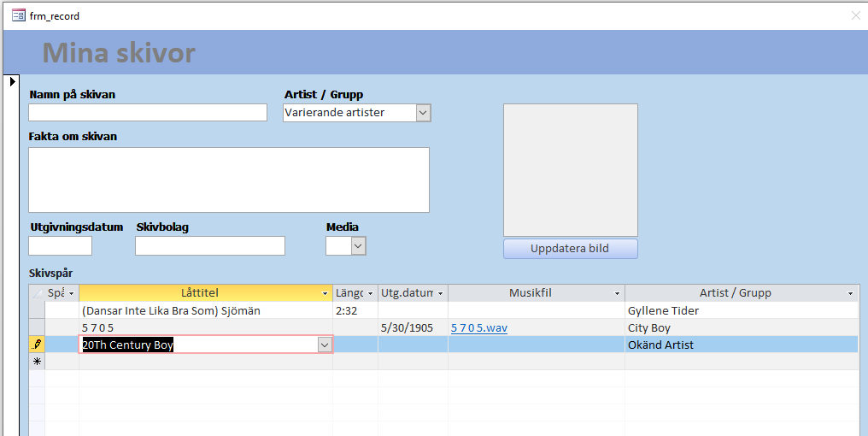Click the Musikfil cell of Sjömän row

coord(537,311)
